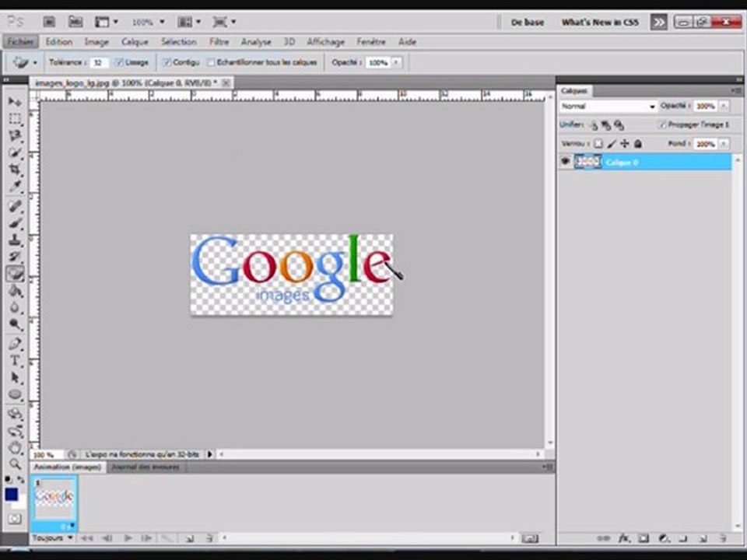Open the Filtre menu

[219, 42]
